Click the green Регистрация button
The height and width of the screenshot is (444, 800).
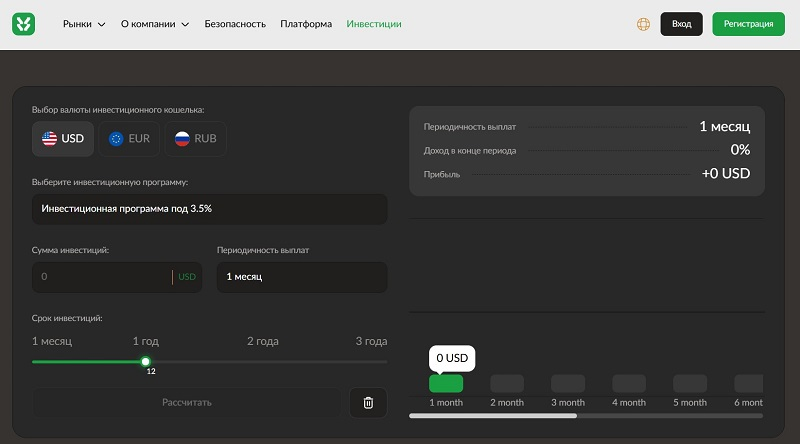(x=748, y=24)
